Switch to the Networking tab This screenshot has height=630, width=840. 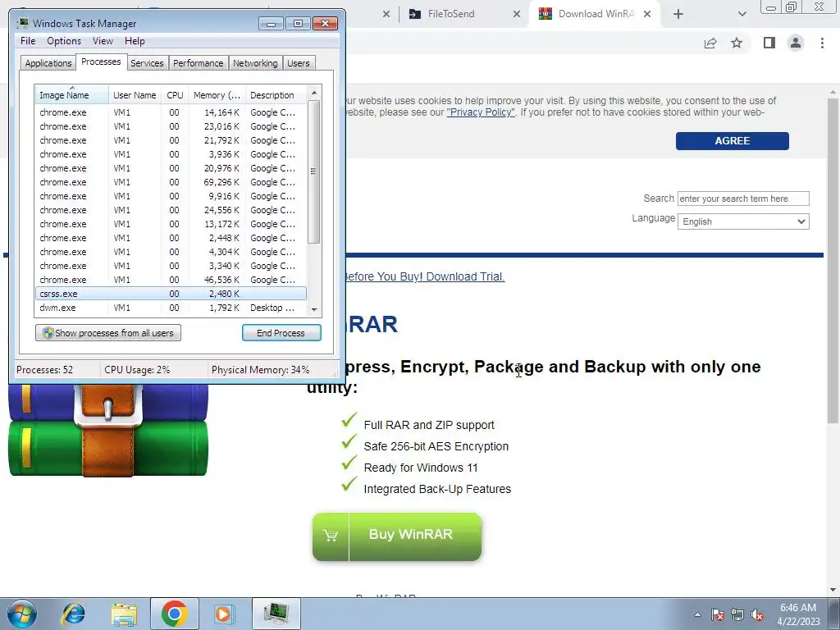click(255, 63)
